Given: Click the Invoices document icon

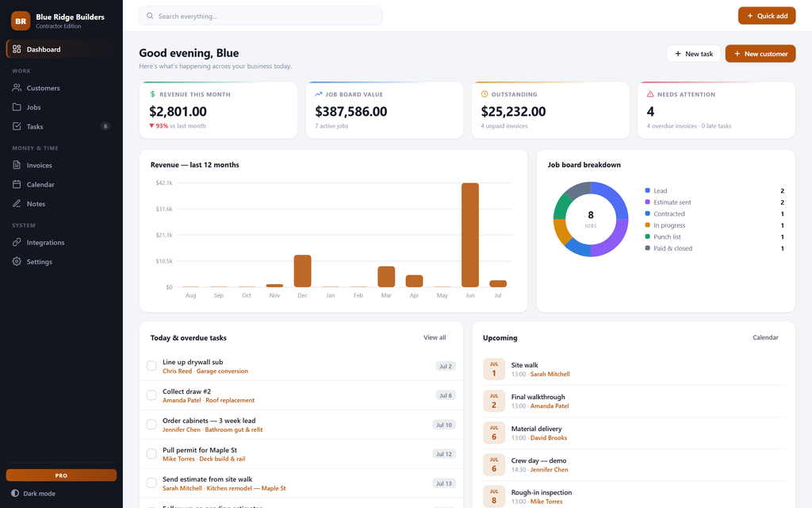Looking at the screenshot, I should click(x=17, y=165).
